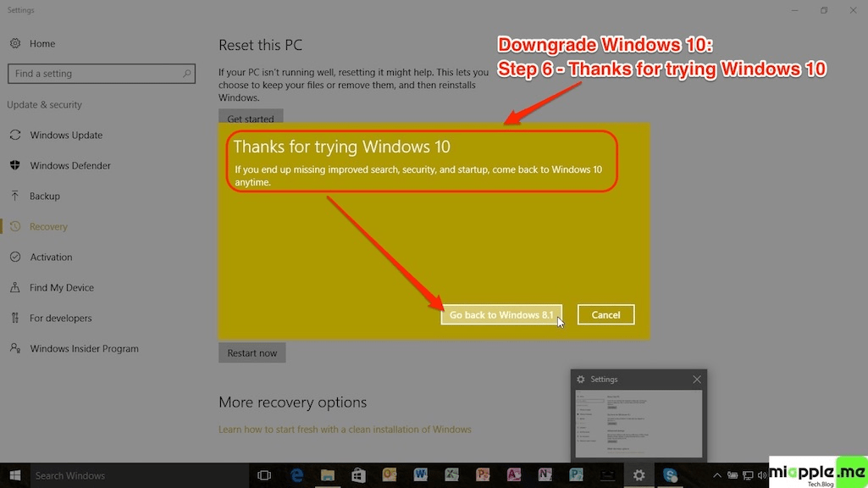868x488 pixels.
Task: Open the volume control in the tray
Action: pyautogui.click(x=762, y=475)
